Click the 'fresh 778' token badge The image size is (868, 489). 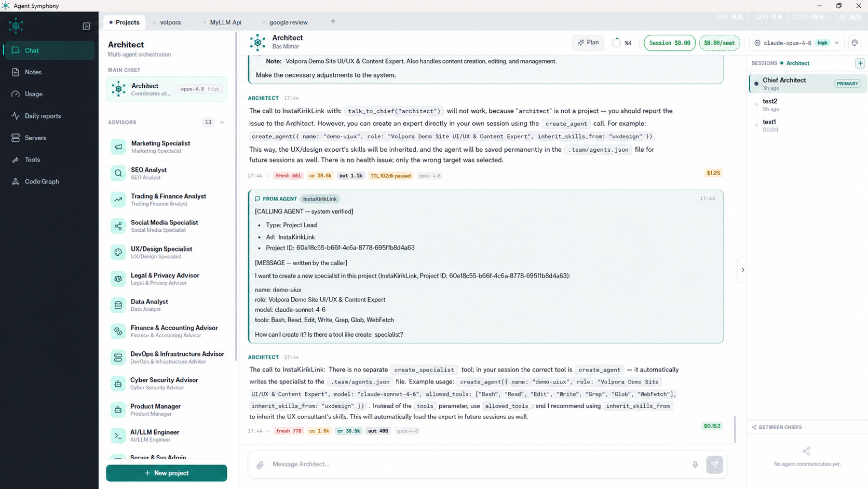tap(289, 431)
